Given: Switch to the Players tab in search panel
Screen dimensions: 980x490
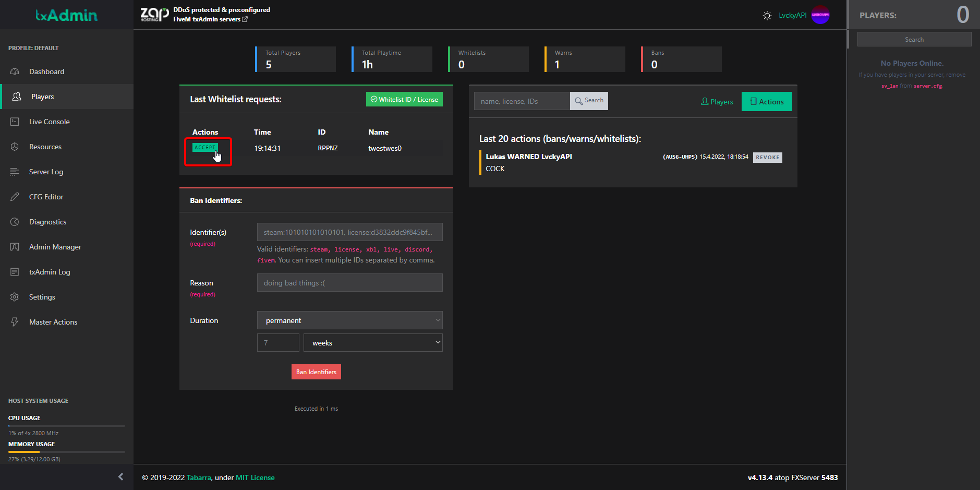Looking at the screenshot, I should [717, 102].
